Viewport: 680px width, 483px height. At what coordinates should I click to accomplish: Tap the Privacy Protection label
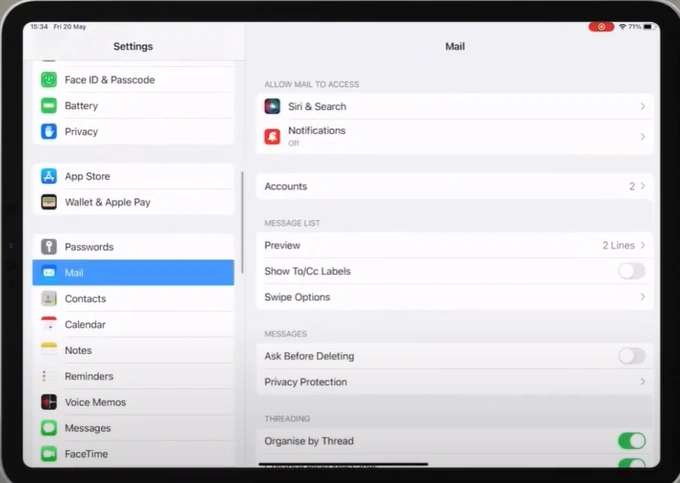point(306,382)
